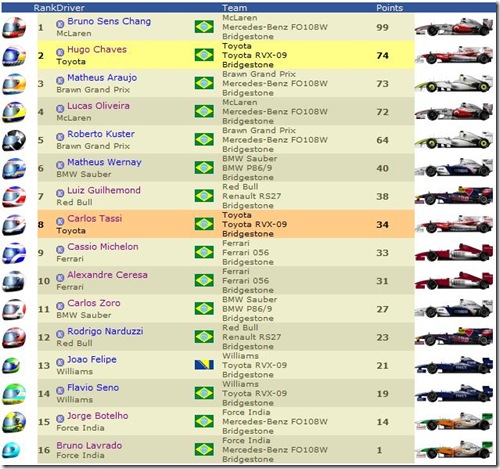Image resolution: width=500 pixels, height=469 pixels.
Task: Click Ferrari 056 text in Alexandre Ceresa row
Action: click(245, 281)
